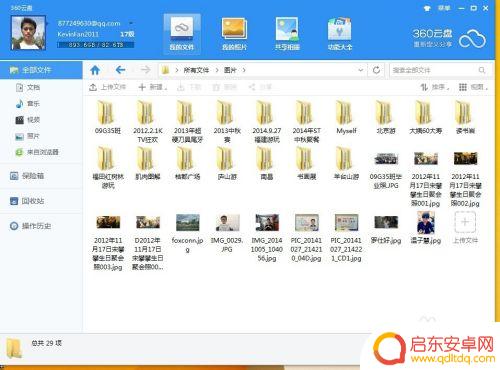500x370 pixels.
Task: View 操作历史 operation history
Action: [x=30, y=226]
